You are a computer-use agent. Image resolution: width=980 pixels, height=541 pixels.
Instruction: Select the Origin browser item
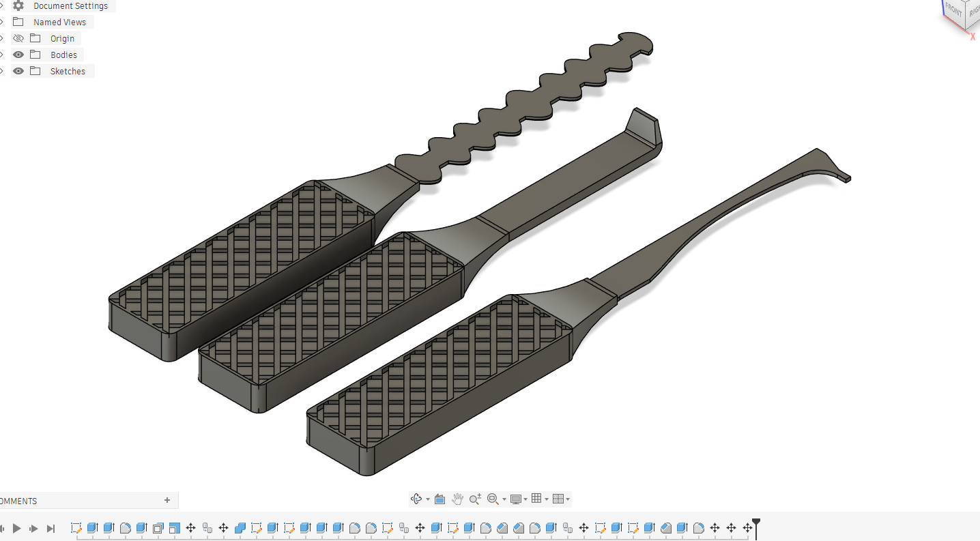pos(62,38)
